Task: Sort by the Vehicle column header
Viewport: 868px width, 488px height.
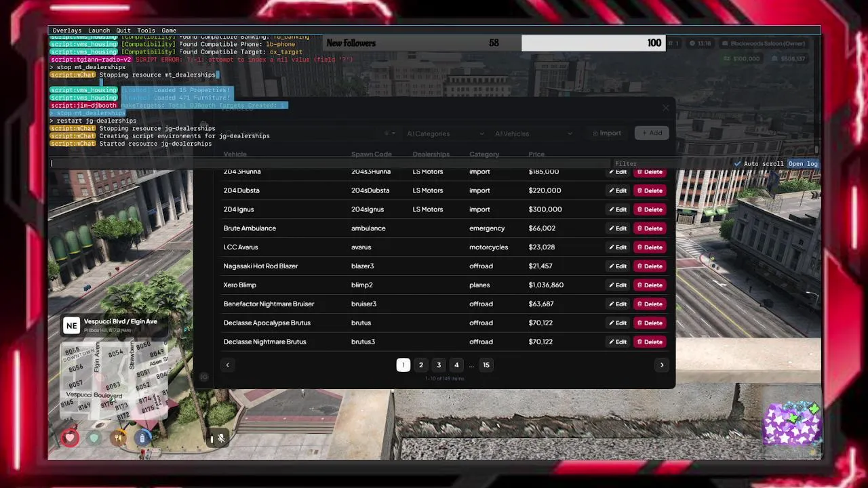Action: click(235, 155)
